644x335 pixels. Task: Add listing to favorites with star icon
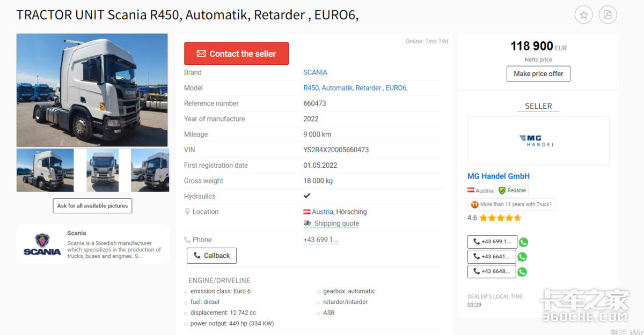(584, 14)
